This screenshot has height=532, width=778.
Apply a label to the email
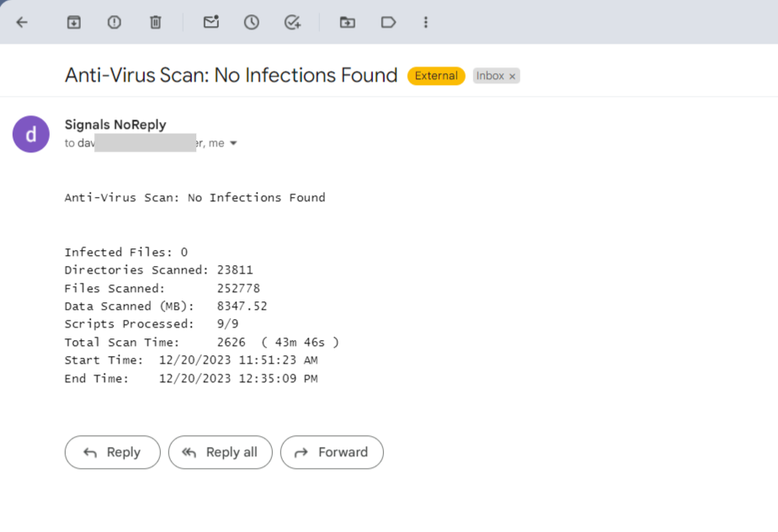[x=388, y=22]
